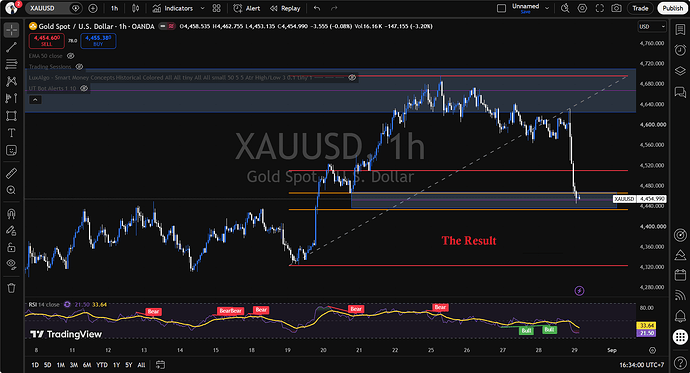The image size is (690, 373).
Task: Open indicator templates grid
Action: 217,8
